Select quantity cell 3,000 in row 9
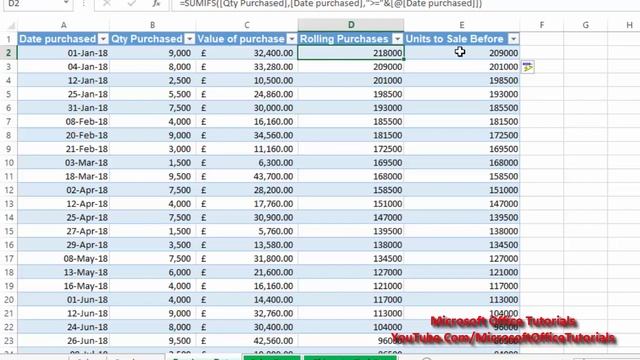Viewport: 640px width, 360px height. click(x=153, y=149)
